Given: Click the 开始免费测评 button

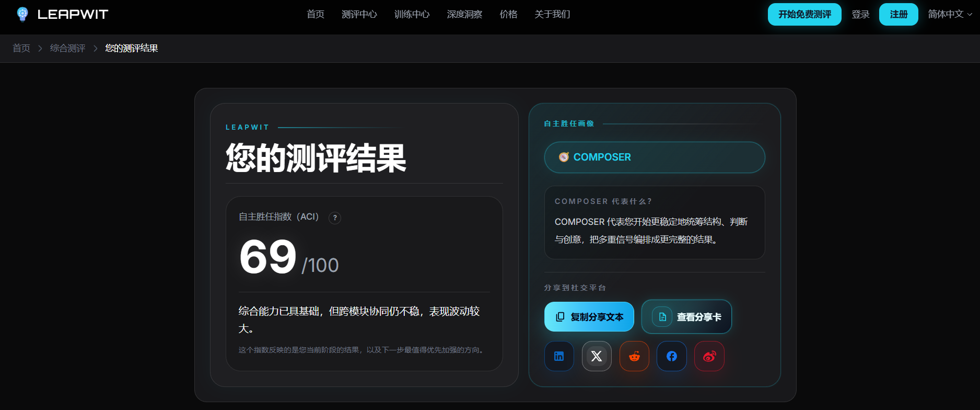Looking at the screenshot, I should tap(804, 14).
